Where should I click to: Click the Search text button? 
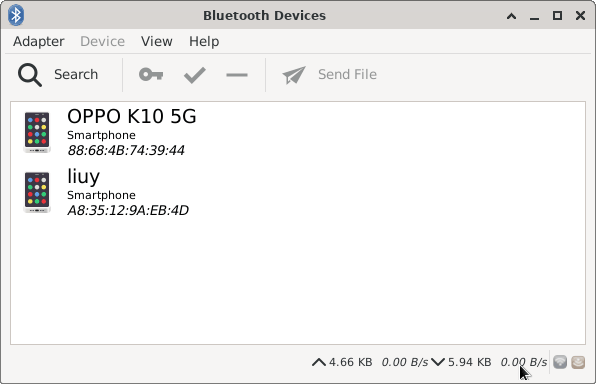76,75
